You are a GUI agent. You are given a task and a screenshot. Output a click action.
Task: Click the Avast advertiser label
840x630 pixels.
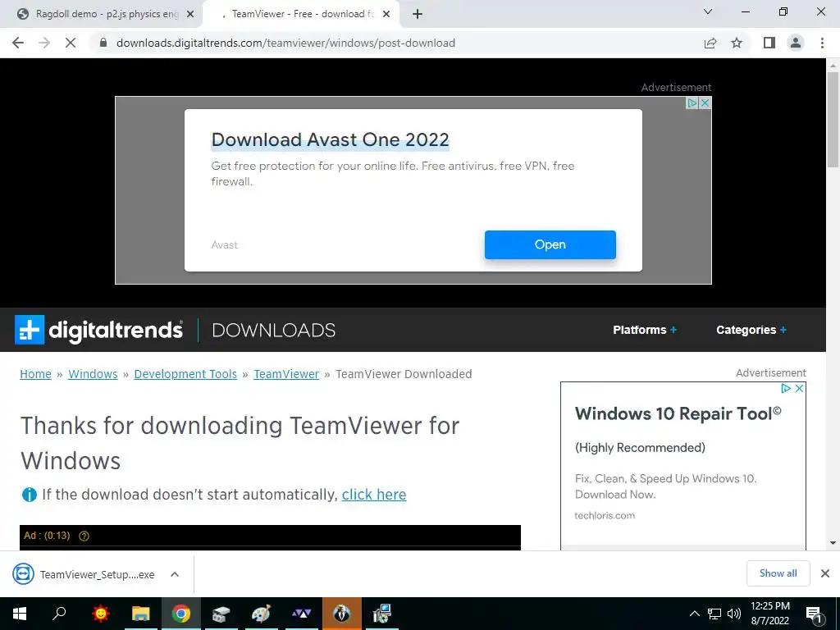click(225, 244)
